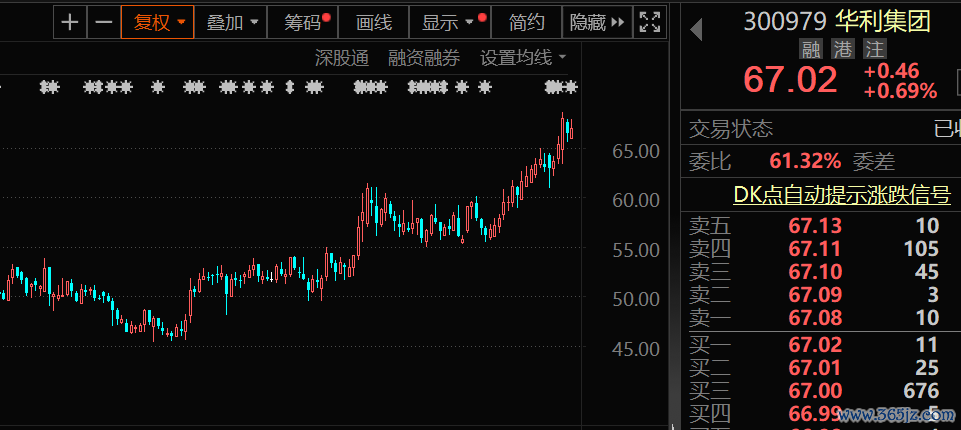Click the 隐藏 hide panel button
Screen dimensions: 961x430
click(597, 22)
